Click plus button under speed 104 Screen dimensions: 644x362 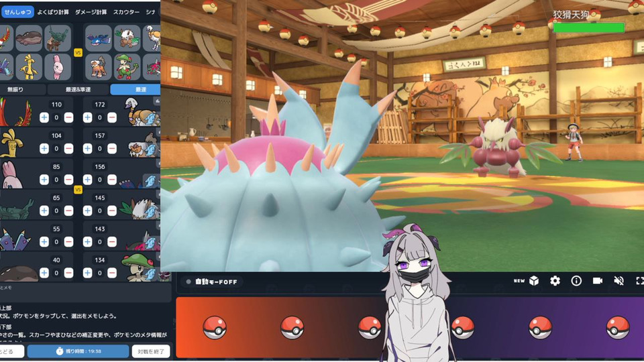tap(44, 149)
